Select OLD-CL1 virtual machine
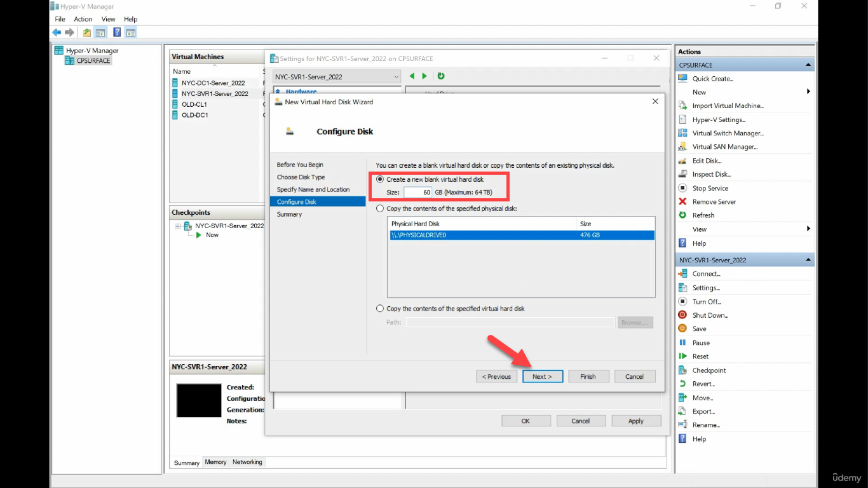868x488 pixels. click(194, 104)
